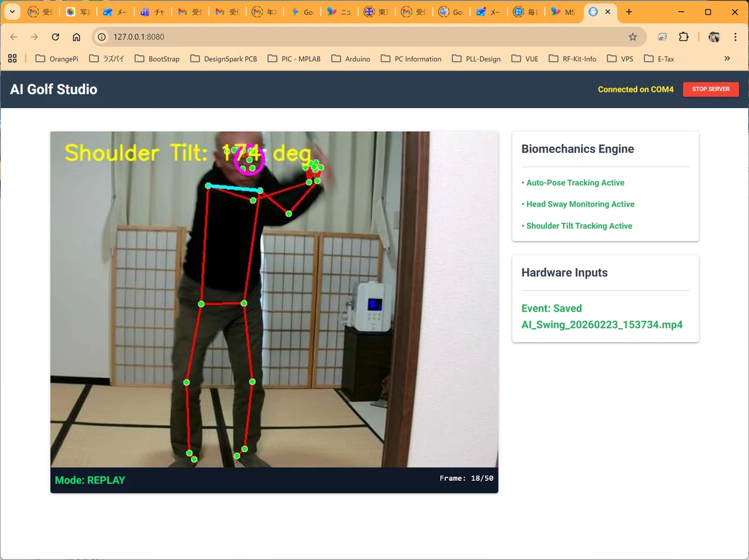Open the VUE bookmark folder
Viewport: 749px width, 560px height.
[525, 59]
